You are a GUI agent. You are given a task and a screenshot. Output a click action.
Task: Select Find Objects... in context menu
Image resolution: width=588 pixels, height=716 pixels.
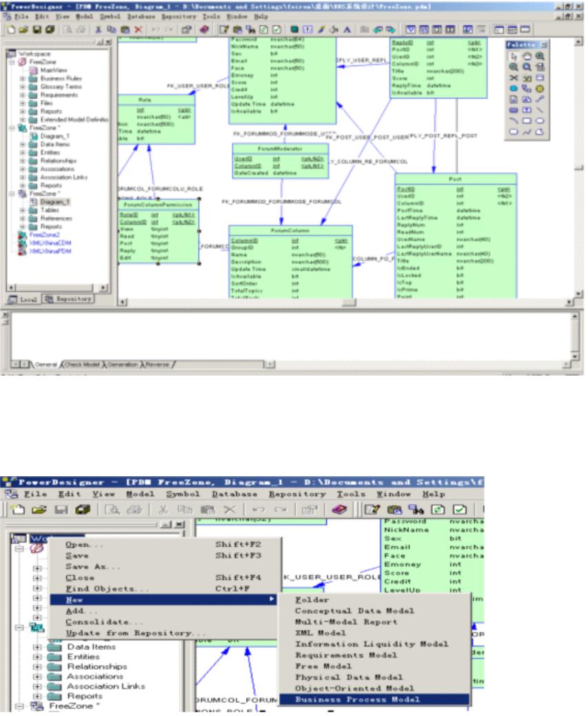(163, 589)
